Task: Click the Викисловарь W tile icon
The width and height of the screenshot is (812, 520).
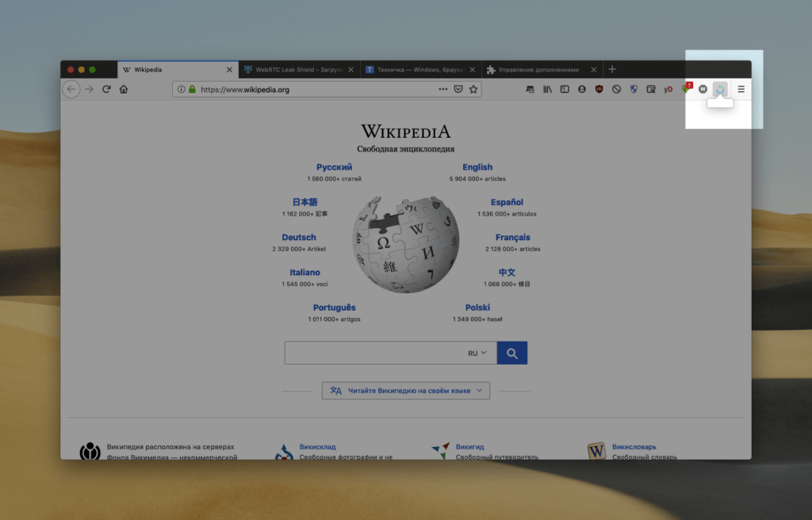Action: click(x=596, y=450)
